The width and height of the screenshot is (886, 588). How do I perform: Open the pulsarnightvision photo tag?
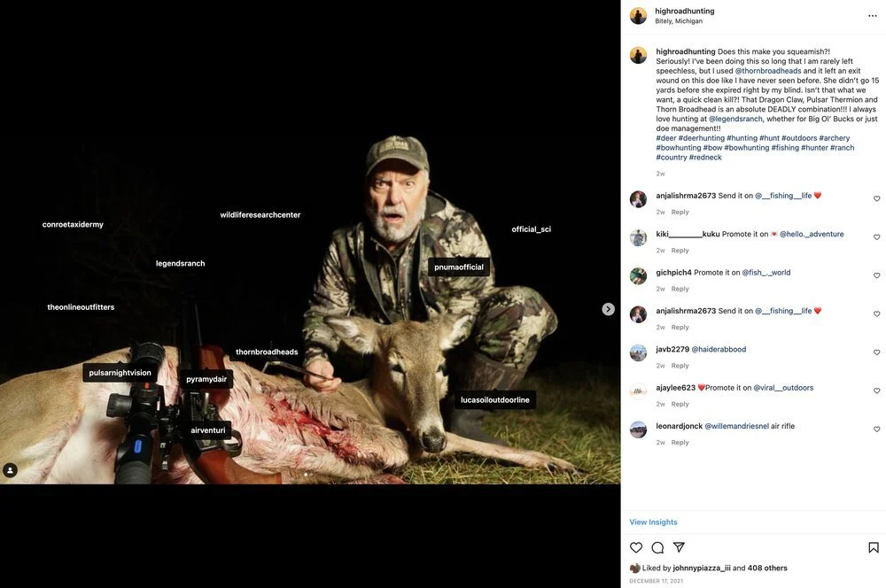point(120,373)
